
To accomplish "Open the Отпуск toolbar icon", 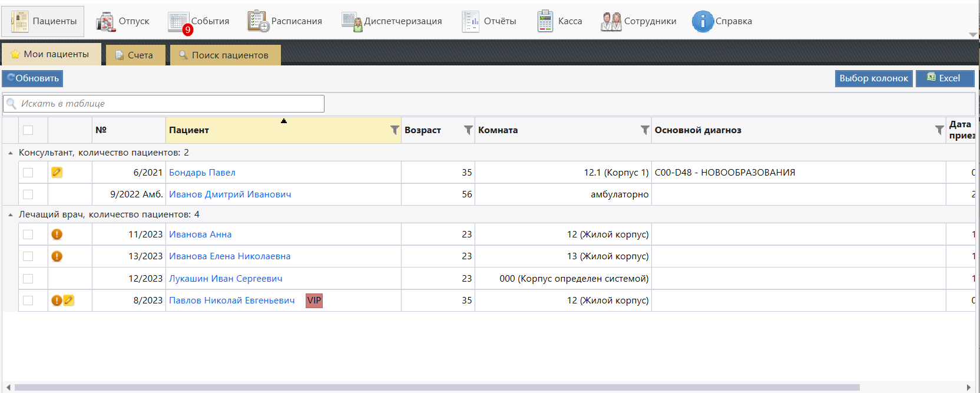I will coord(106,22).
